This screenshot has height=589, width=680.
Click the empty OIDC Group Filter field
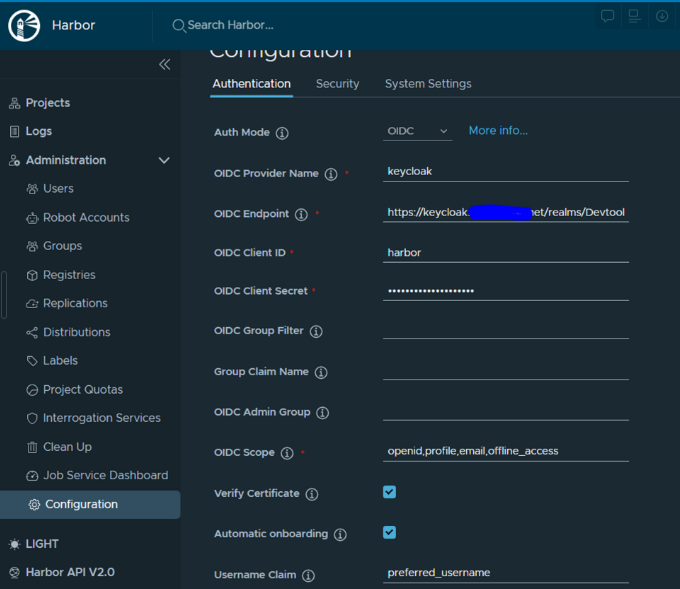(x=506, y=329)
